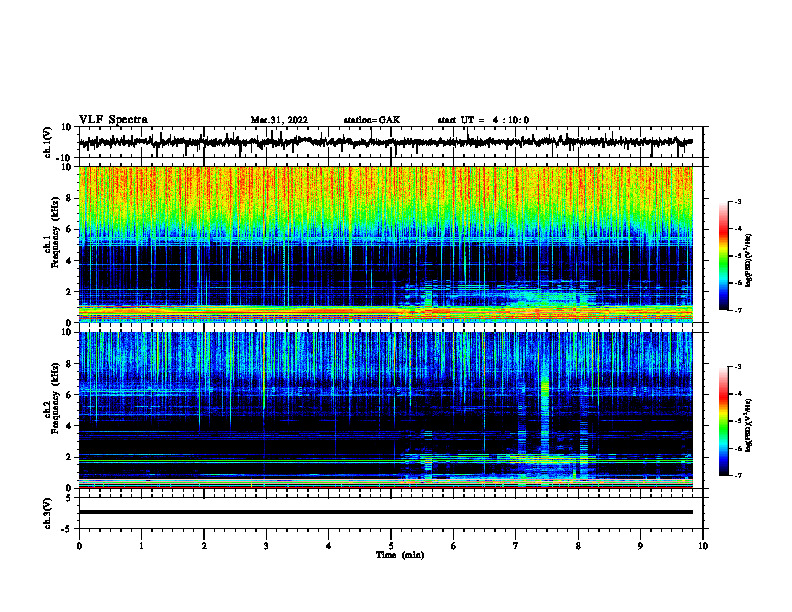Click the "-3" tick on ch.1 colorbar
The height and width of the screenshot is (612, 792).
737,202
